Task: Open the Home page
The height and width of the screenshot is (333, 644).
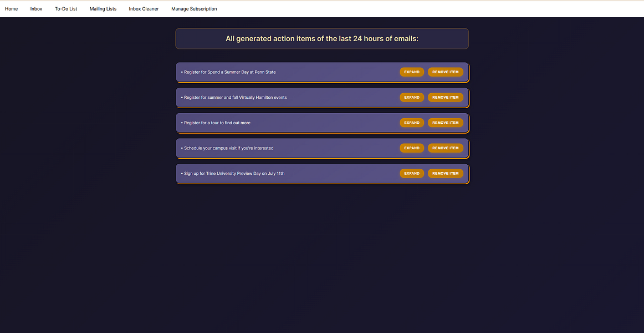Action: (x=11, y=8)
